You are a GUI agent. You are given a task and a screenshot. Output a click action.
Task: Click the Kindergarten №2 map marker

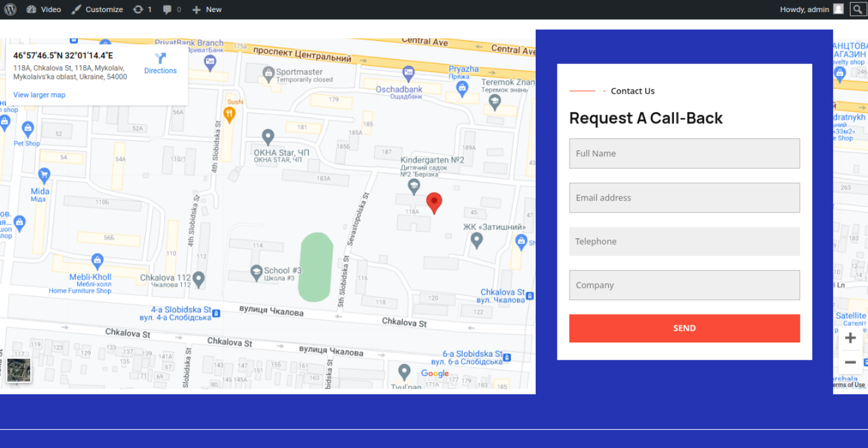tap(414, 186)
